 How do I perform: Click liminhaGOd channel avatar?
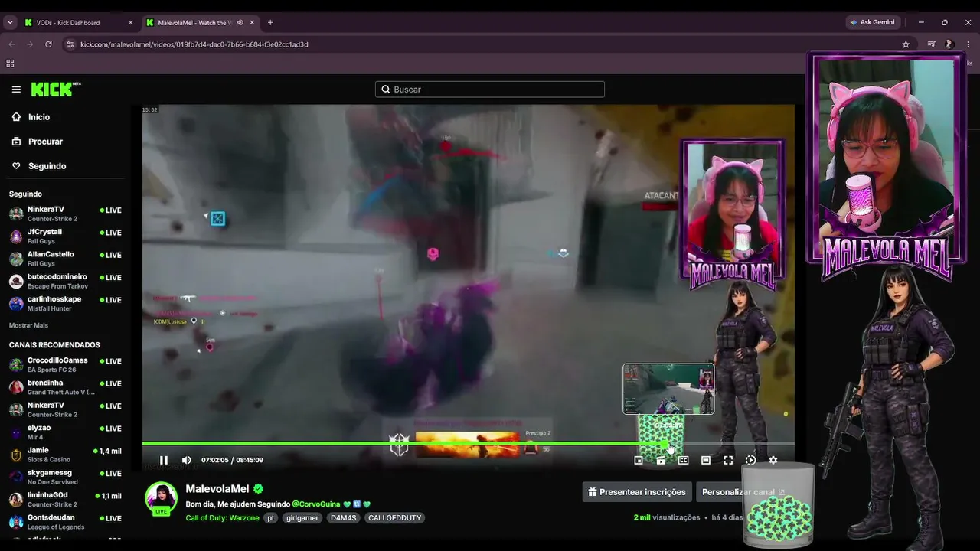click(x=16, y=499)
